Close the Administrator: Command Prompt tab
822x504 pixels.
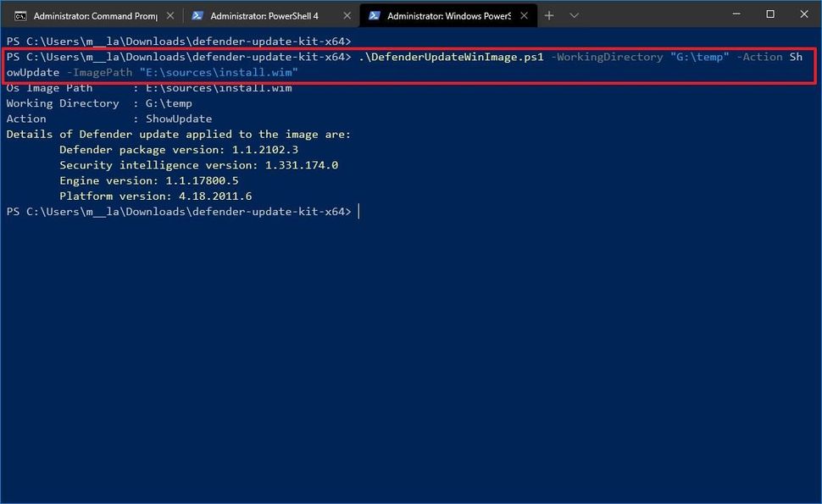coord(169,14)
